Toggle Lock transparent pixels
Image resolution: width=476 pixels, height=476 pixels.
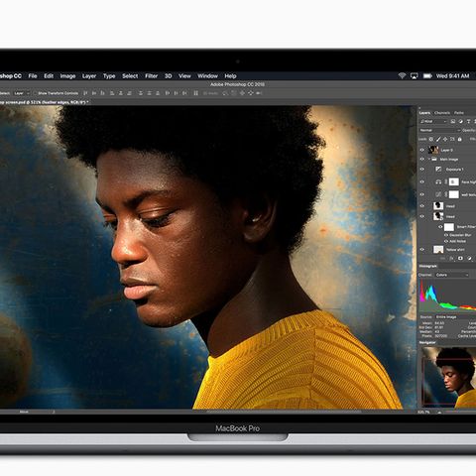[x=431, y=139]
